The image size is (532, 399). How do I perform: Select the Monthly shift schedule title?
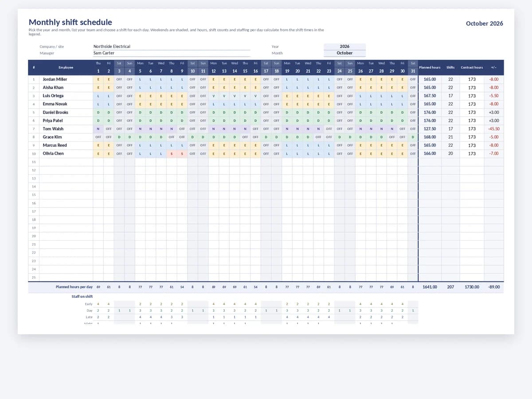coord(70,22)
